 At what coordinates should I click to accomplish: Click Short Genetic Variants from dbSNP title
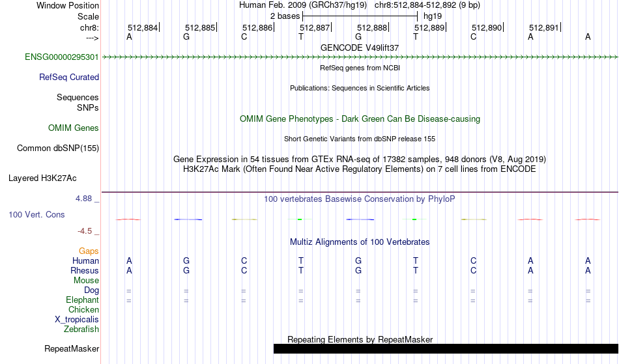[x=360, y=139]
